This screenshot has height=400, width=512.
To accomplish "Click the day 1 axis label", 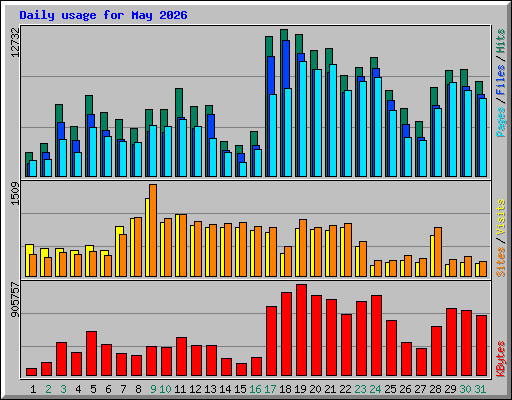I will pyautogui.click(x=33, y=389).
